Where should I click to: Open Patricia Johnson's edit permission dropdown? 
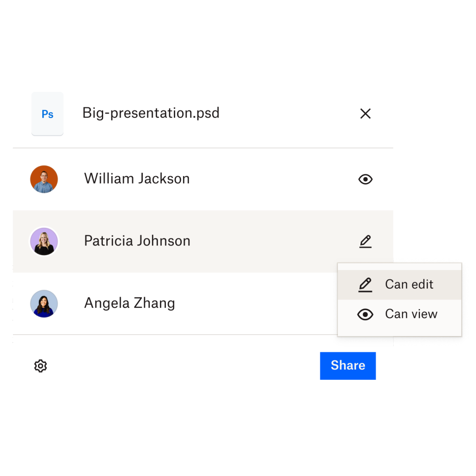pos(365,241)
